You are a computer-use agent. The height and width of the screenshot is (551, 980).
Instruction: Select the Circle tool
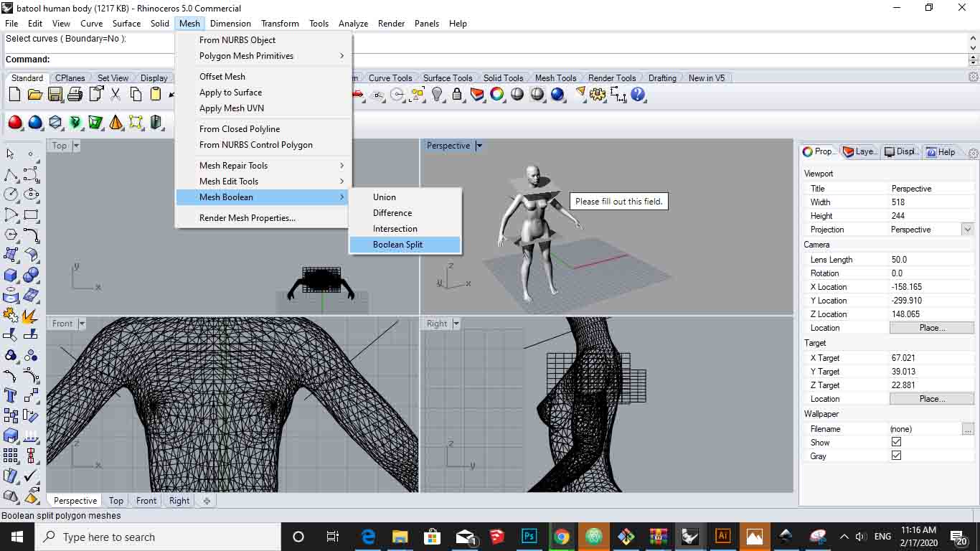point(11,194)
